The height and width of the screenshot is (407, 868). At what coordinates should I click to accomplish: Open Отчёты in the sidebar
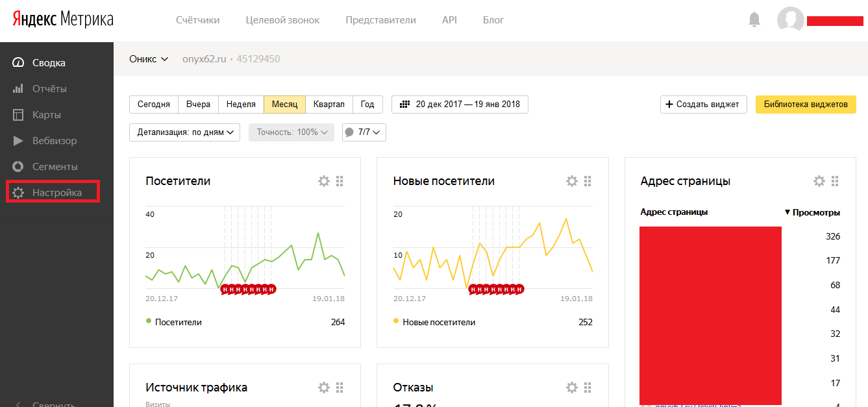[49, 89]
